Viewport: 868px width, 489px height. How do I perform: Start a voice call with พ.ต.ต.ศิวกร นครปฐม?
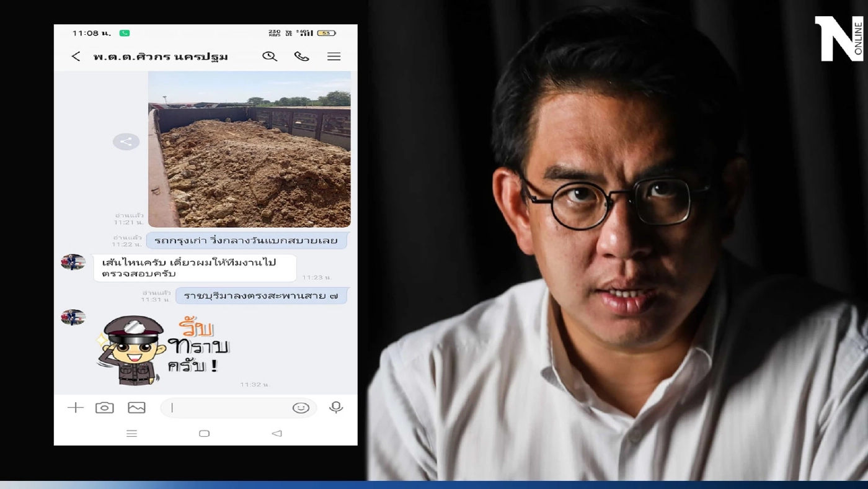coord(302,56)
